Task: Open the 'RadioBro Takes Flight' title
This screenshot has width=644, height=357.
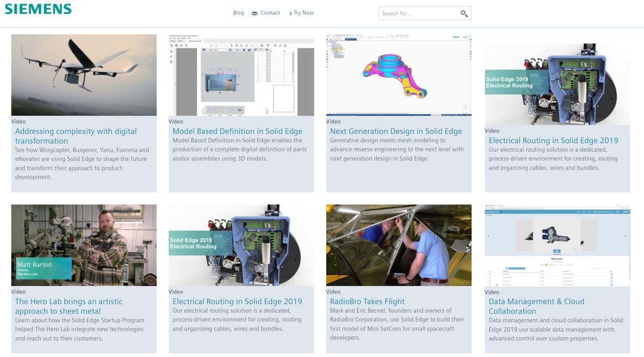Action: point(368,302)
